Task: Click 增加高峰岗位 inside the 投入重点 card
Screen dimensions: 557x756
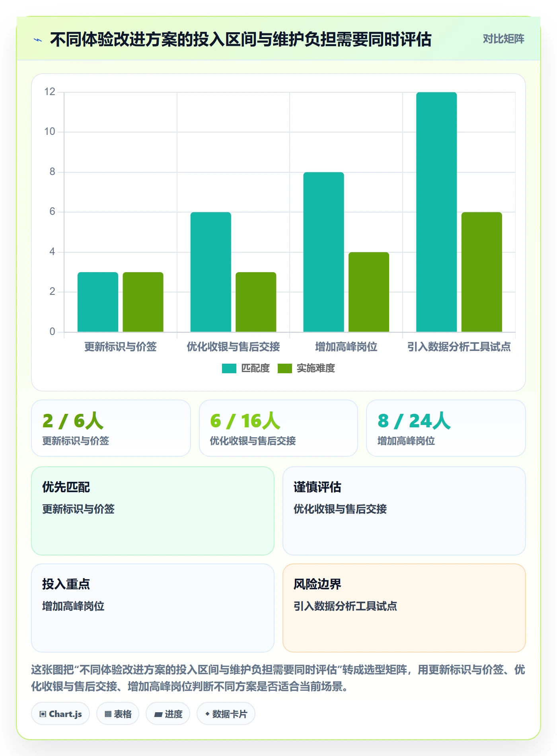Action: (73, 606)
